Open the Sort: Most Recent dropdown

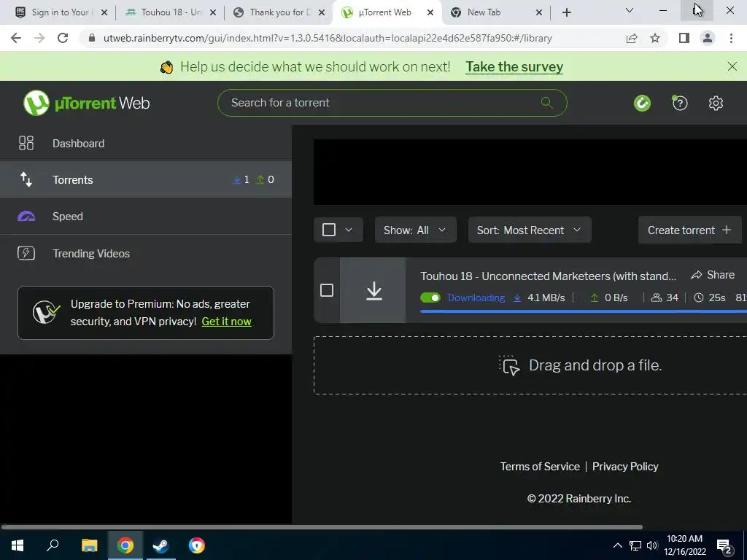coord(530,230)
